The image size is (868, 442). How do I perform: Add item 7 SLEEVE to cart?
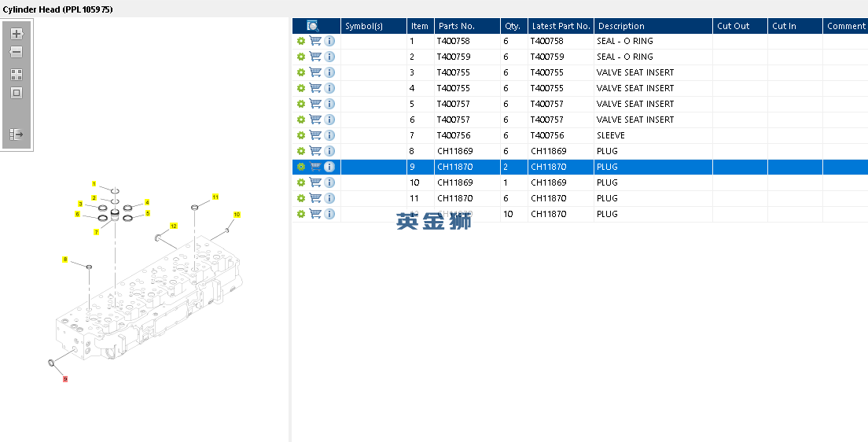pos(315,135)
